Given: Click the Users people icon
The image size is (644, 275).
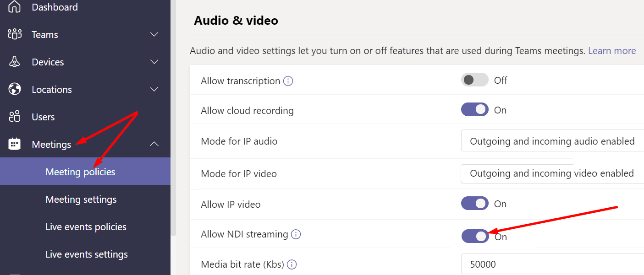Looking at the screenshot, I should coord(15,117).
